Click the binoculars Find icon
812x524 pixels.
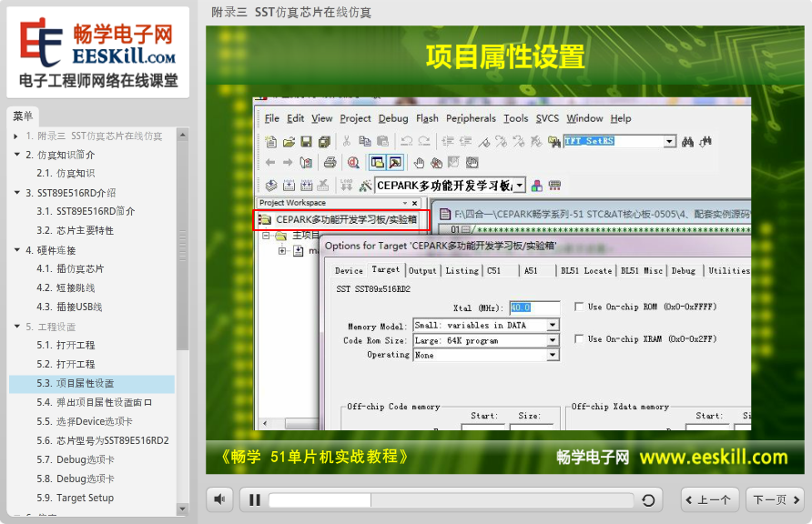click(687, 141)
